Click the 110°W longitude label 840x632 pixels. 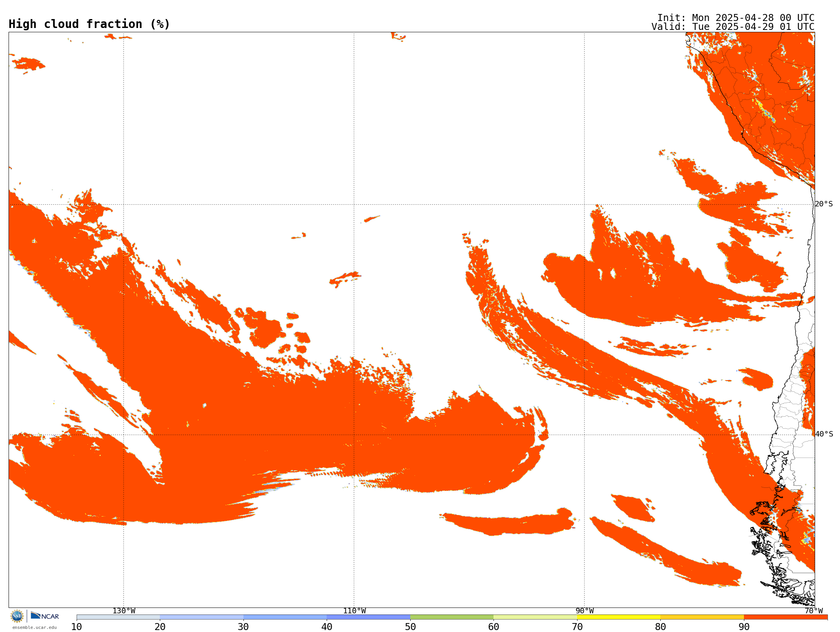(354, 611)
